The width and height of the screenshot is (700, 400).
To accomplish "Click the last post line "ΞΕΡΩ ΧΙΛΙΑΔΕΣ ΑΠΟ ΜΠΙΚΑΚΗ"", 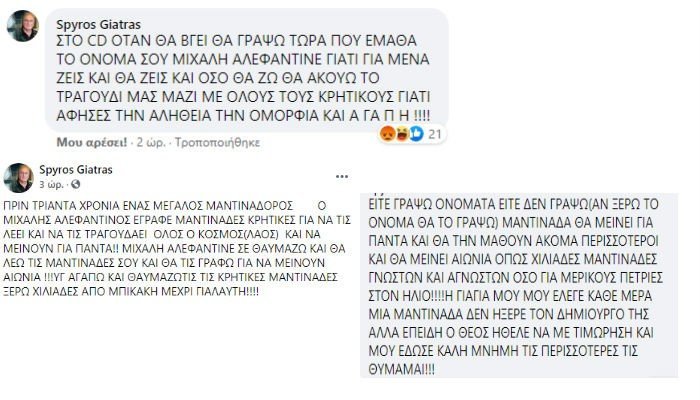I will (131, 292).
